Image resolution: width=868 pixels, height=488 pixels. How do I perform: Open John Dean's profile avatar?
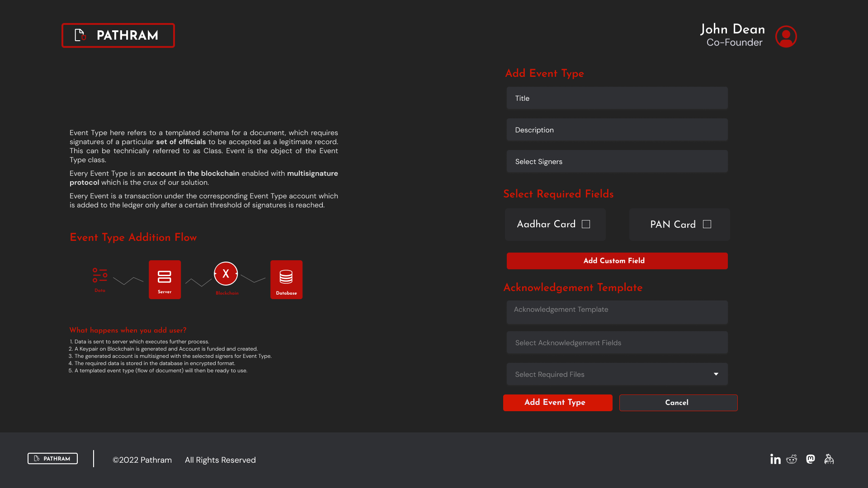click(786, 36)
